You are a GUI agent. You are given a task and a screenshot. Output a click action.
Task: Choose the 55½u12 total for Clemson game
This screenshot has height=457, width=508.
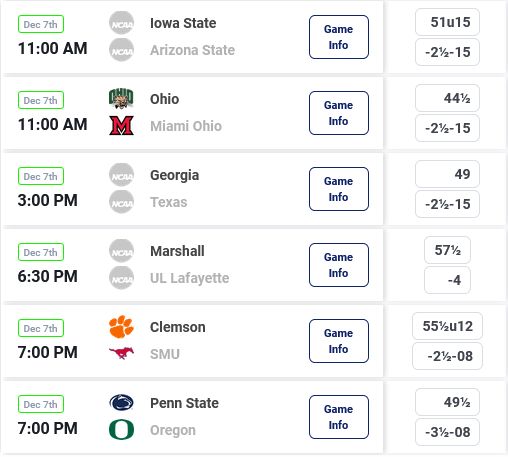[x=447, y=326]
